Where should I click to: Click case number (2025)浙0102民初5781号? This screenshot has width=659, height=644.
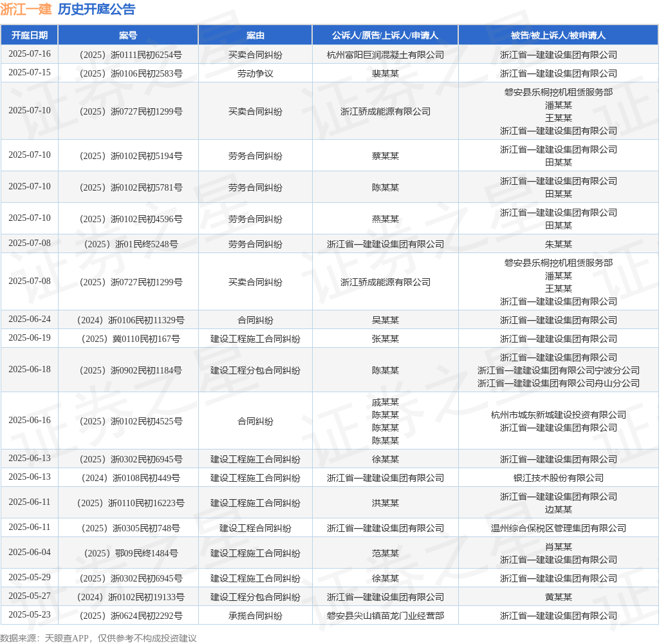131,187
